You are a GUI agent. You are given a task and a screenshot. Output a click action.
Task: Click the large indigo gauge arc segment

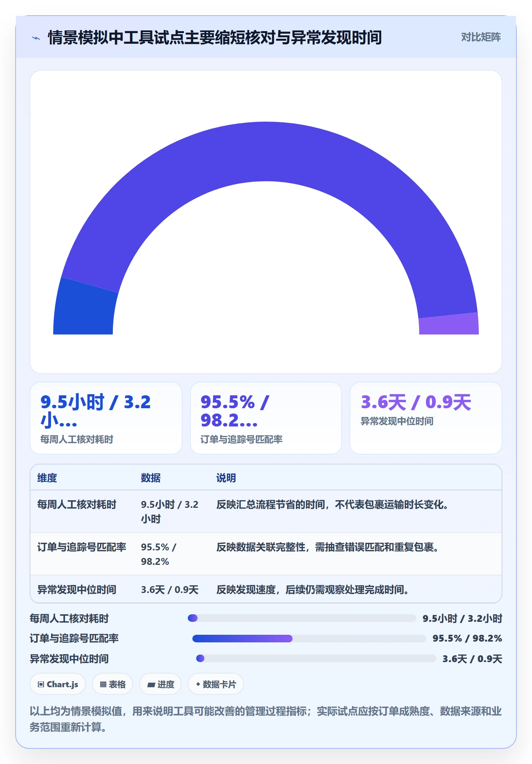tap(266, 152)
